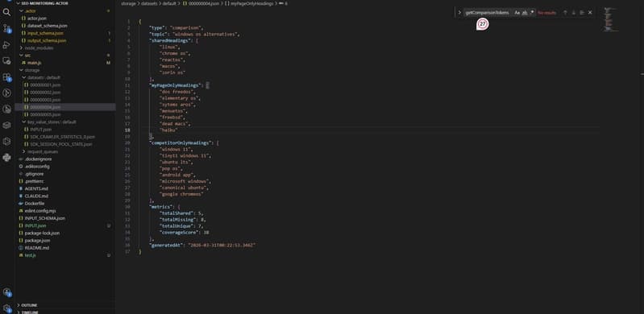Open .gitignore file
The image size is (644, 314).
tap(34, 174)
